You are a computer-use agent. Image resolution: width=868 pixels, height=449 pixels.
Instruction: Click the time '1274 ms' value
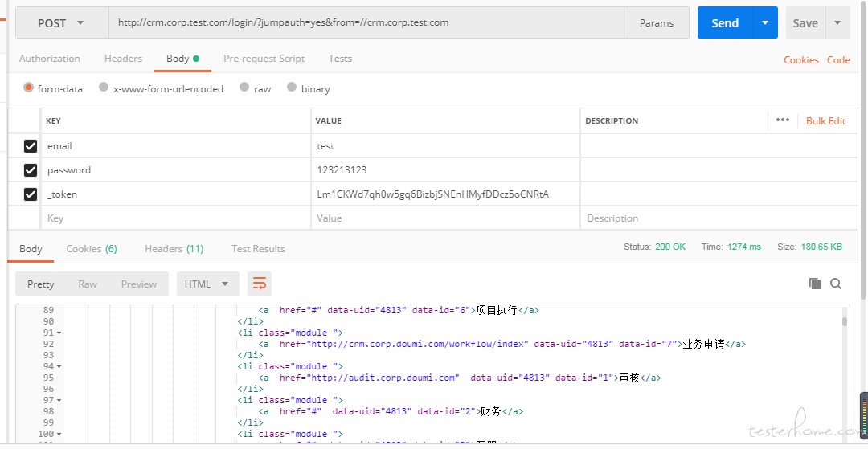click(744, 247)
